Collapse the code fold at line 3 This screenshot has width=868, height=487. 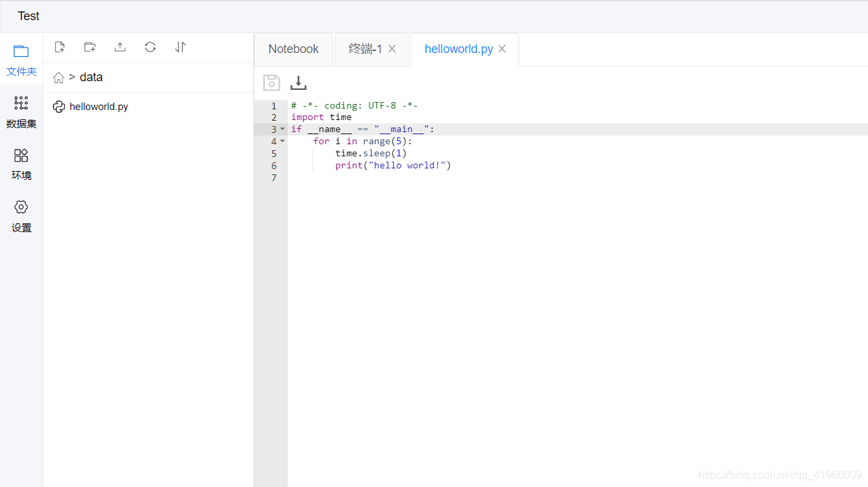click(282, 129)
